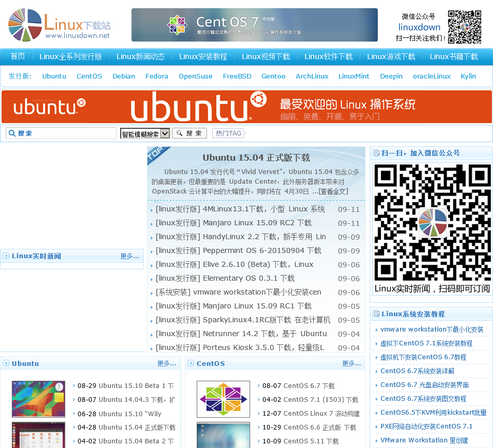Viewport: 493px width, 448px height.
Task: Open Linux软件下载 nav item
Action: (x=328, y=56)
